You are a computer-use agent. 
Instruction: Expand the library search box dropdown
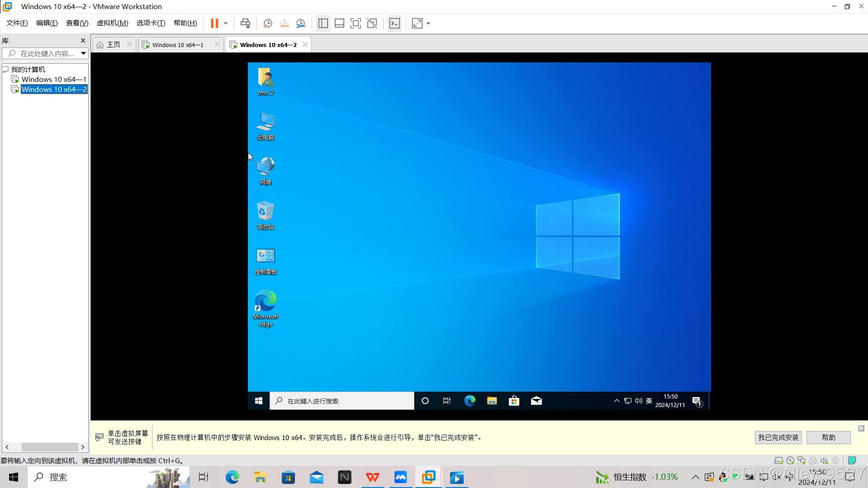[83, 53]
